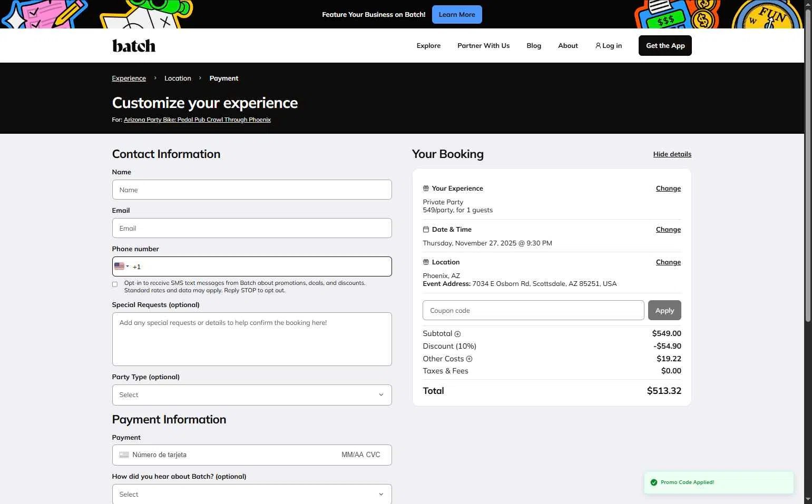Toggle the SMS opt-in checkbox
Viewport: 812px width, 504px height.
tap(115, 284)
